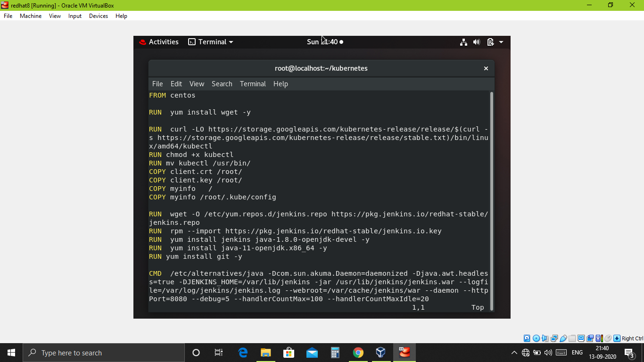This screenshot has width=644, height=362.
Task: Click the GNOME Activities button
Action: pyautogui.click(x=159, y=42)
